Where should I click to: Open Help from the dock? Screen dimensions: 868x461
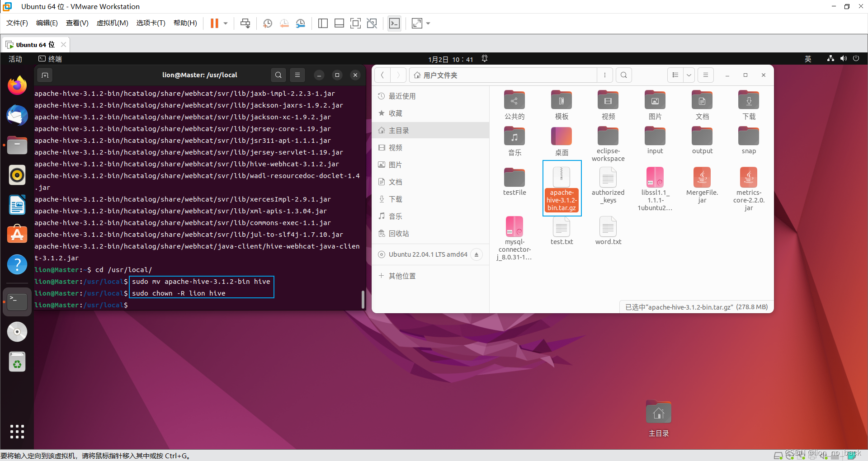(17, 264)
